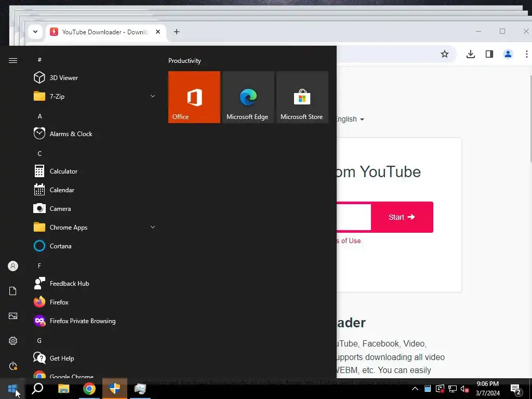Open Chrome downloads icon
Screen dimensions: 532x399
[x=471, y=54]
